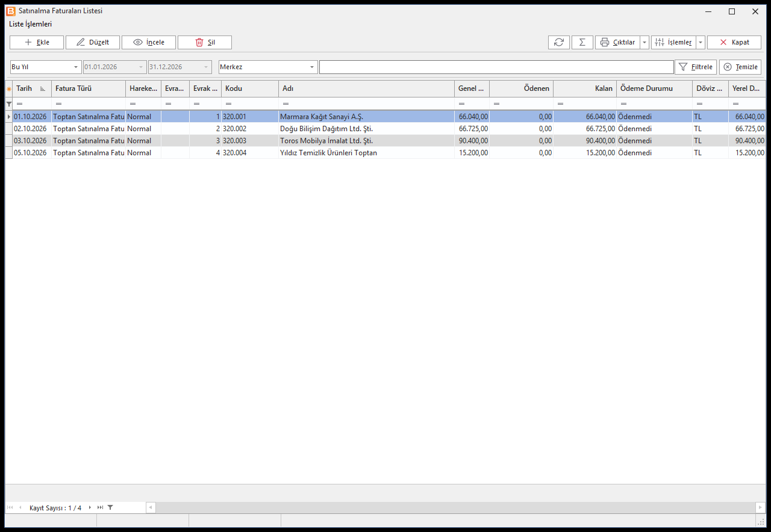Close the list with the Kapat button

(x=734, y=42)
